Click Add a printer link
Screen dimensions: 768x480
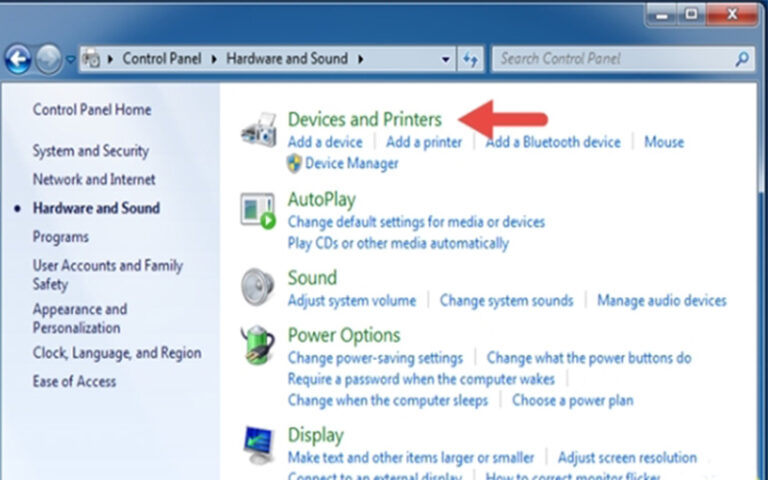click(x=424, y=142)
